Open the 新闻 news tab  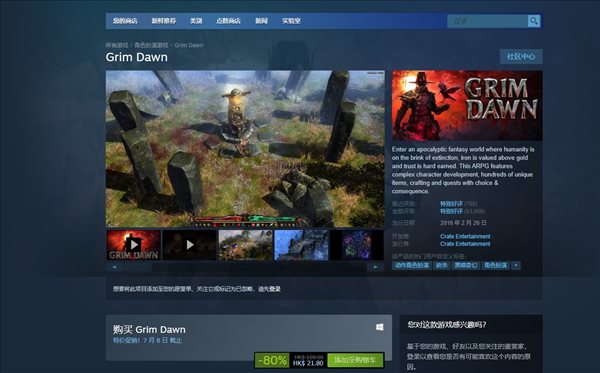click(261, 21)
